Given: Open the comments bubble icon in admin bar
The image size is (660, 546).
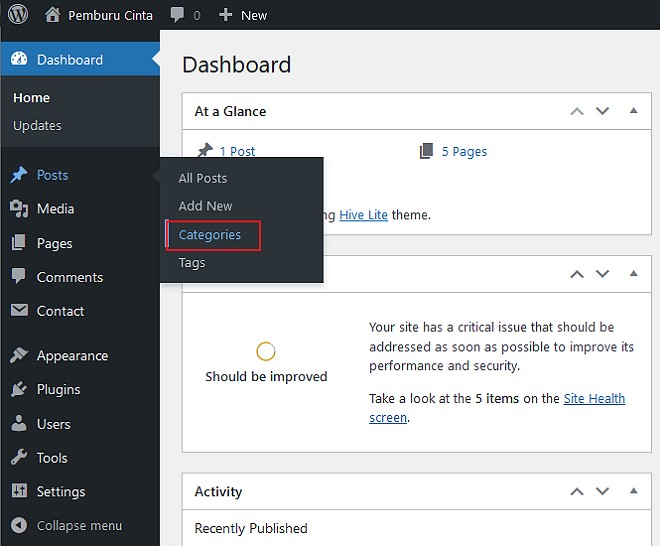Looking at the screenshot, I should click(x=177, y=16).
